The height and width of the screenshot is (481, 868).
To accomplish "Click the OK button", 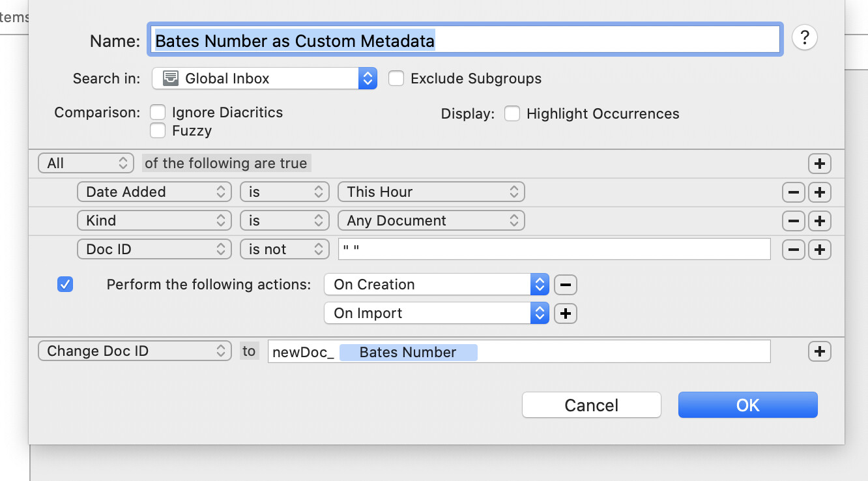I will point(747,405).
